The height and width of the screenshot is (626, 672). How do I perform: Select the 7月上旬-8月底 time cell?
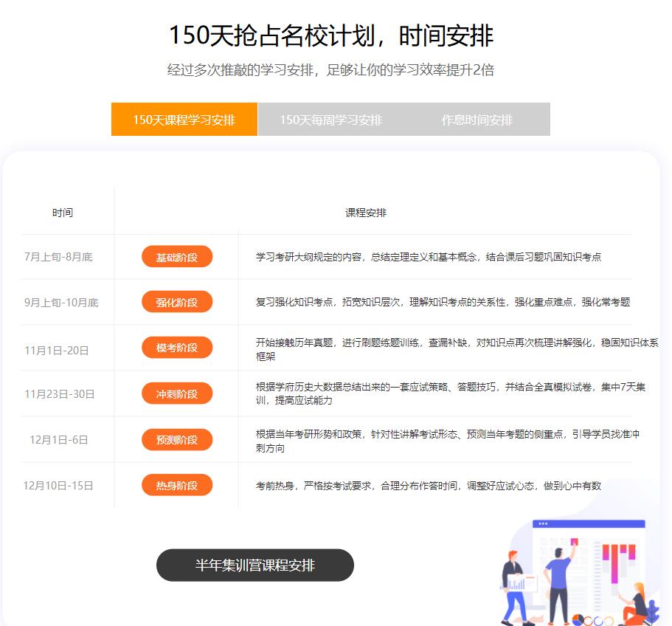click(x=58, y=257)
